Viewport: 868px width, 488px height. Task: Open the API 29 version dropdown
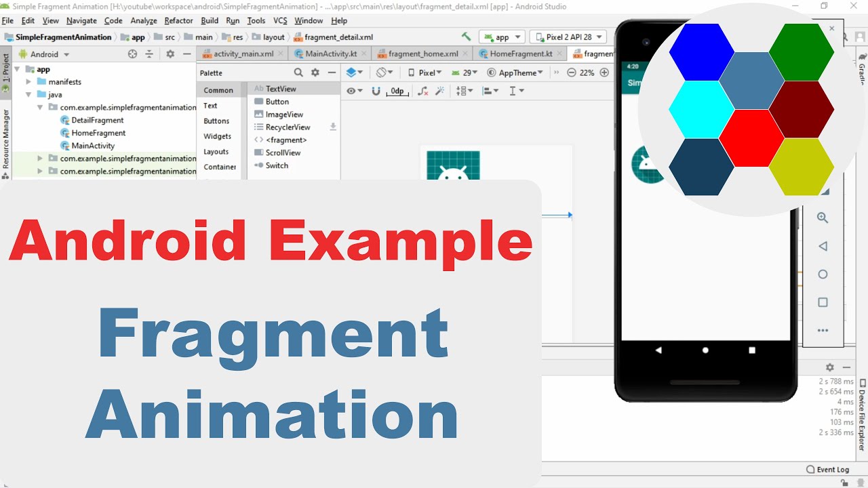465,73
